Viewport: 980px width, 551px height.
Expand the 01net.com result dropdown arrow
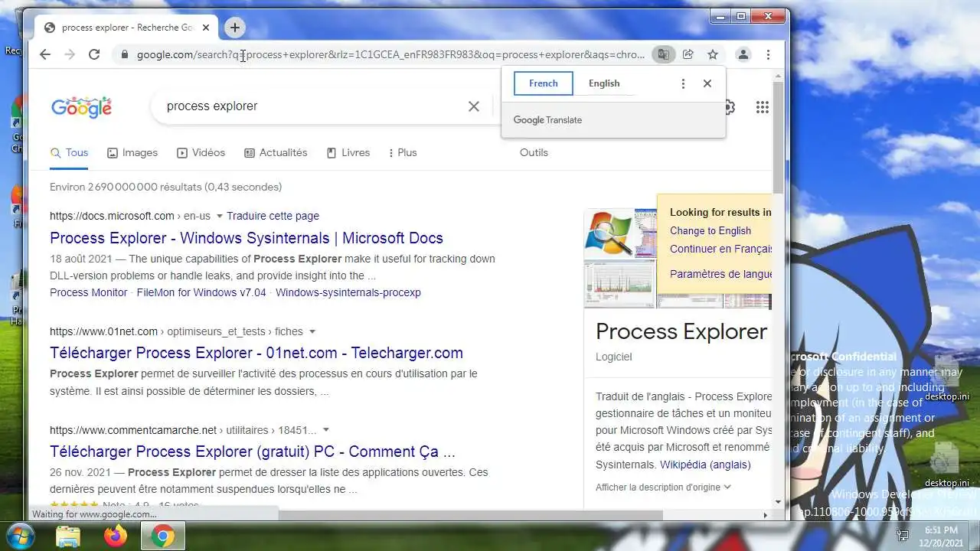pos(312,332)
